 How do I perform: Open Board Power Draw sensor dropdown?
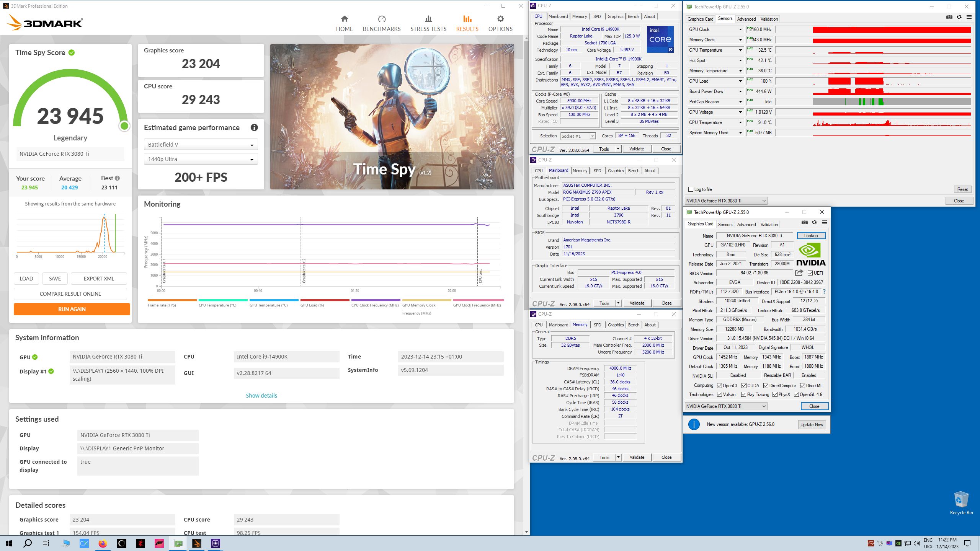[x=740, y=91]
